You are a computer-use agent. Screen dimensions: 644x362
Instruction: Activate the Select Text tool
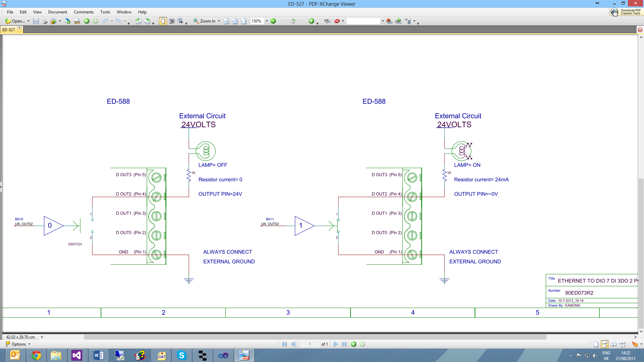pyautogui.click(x=179, y=21)
